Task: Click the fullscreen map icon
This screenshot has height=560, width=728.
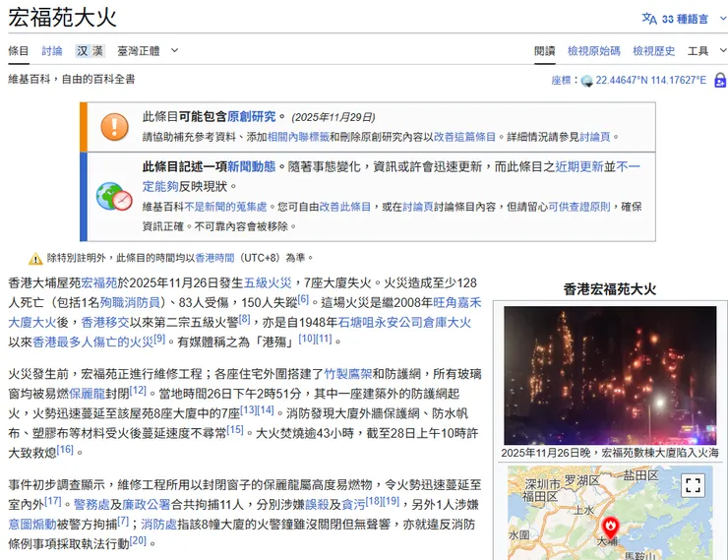Action: pos(693,485)
